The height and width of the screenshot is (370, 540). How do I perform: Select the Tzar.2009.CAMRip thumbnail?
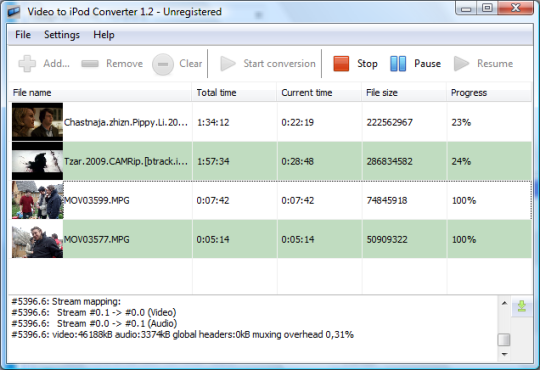point(37,161)
